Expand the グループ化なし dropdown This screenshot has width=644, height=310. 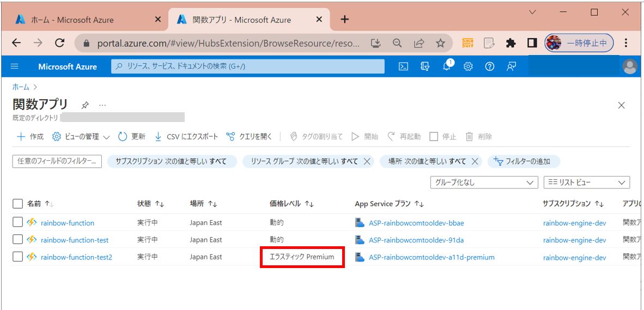484,183
